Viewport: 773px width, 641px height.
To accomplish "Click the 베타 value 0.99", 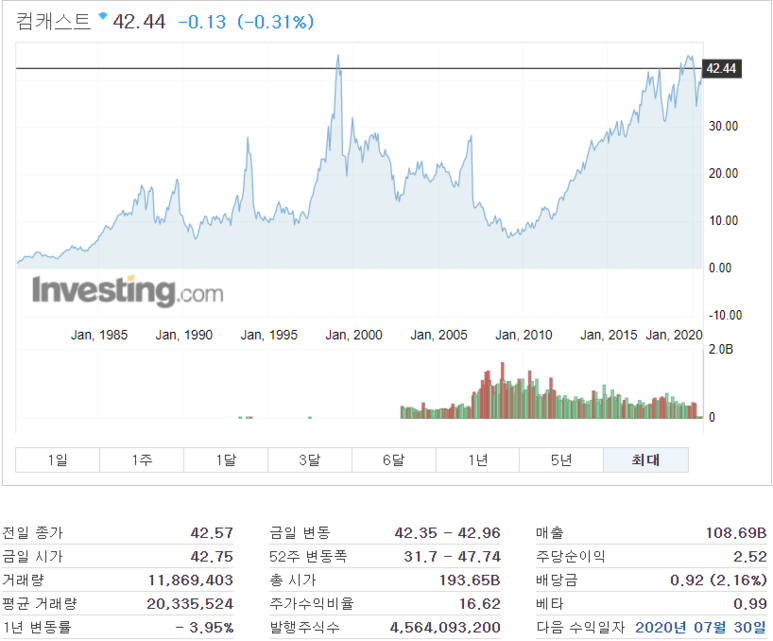I will pyautogui.click(x=750, y=604).
